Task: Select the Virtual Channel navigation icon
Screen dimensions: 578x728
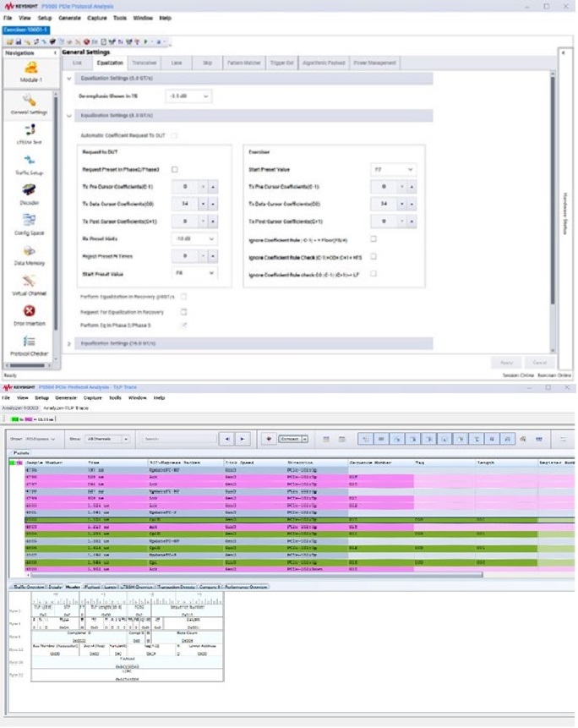Action: pyautogui.click(x=29, y=283)
